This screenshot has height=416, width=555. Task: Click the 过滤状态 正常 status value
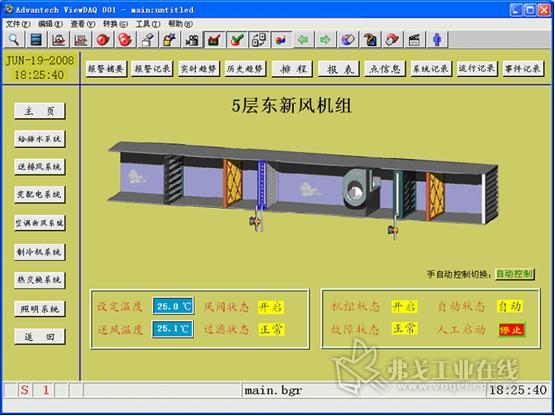(x=271, y=330)
